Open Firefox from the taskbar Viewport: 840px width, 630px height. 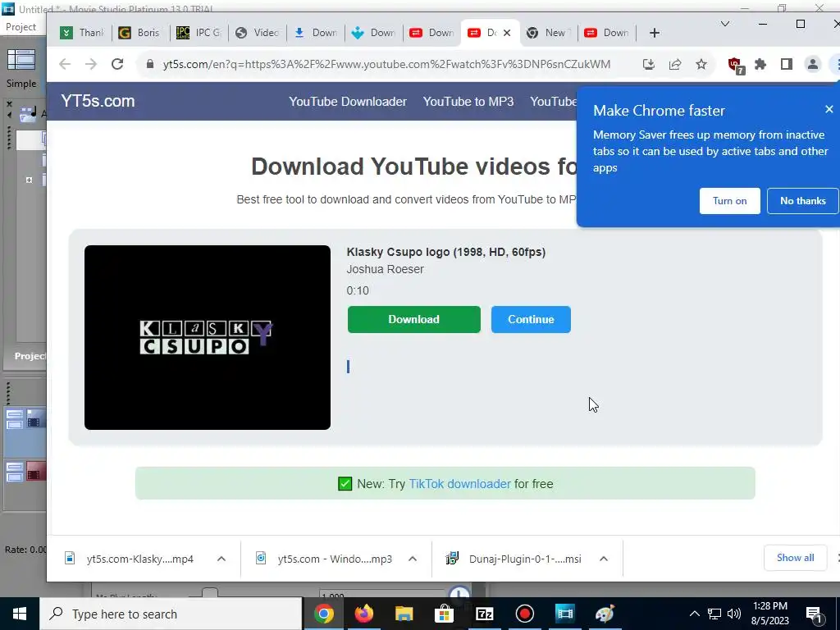(x=363, y=614)
